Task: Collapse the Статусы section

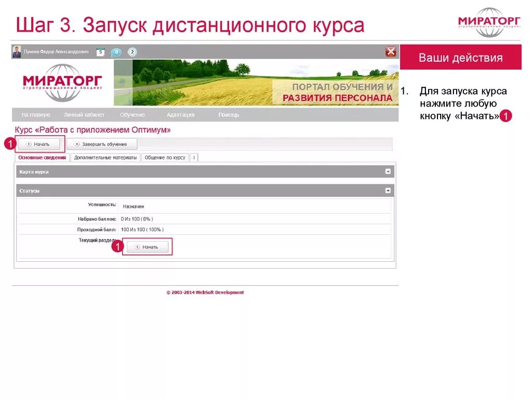Action: (x=388, y=191)
